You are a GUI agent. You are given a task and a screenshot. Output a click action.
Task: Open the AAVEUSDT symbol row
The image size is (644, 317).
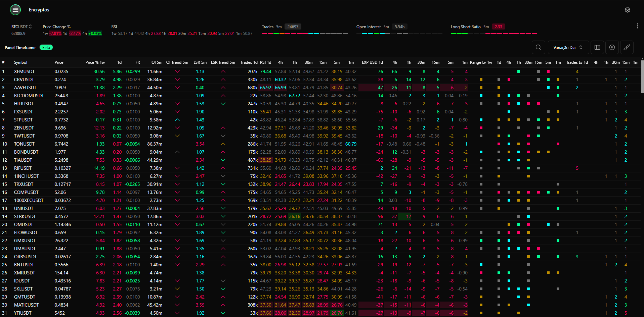click(25, 88)
